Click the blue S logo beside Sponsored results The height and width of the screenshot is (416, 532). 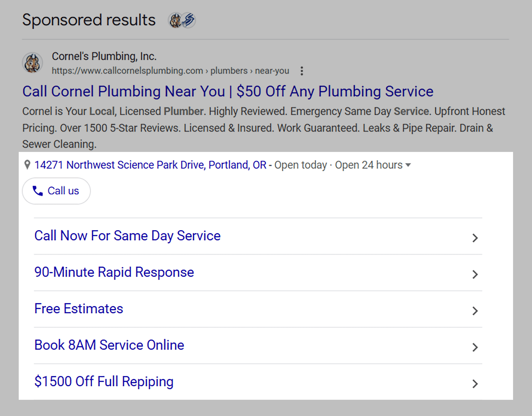click(189, 20)
